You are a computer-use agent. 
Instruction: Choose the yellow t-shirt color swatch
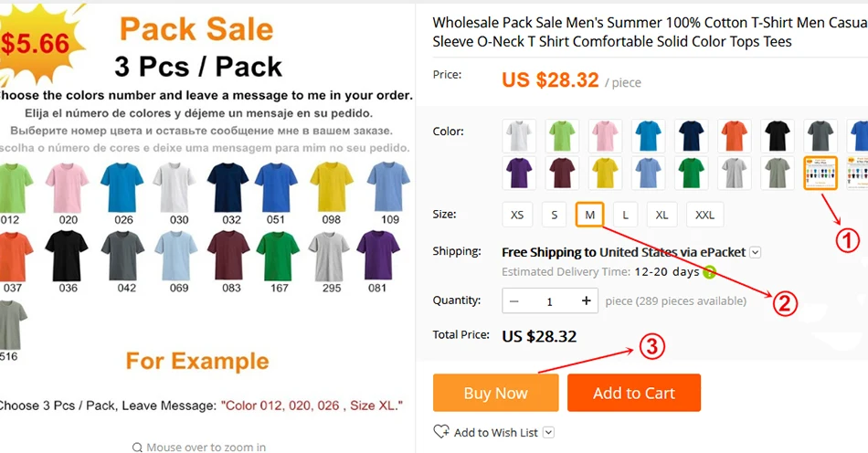coord(605,174)
